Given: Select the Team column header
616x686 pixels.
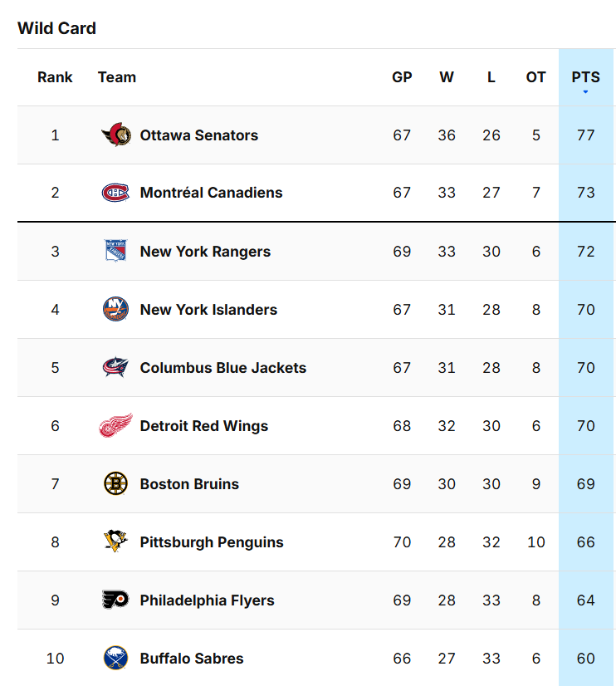Looking at the screenshot, I should [117, 77].
